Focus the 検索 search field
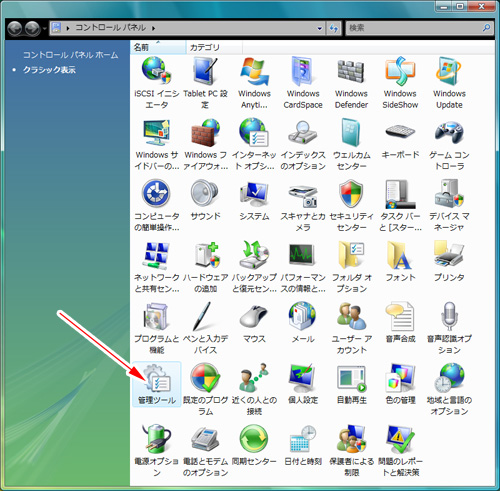Viewport: 500px width, 491px height. (x=419, y=28)
